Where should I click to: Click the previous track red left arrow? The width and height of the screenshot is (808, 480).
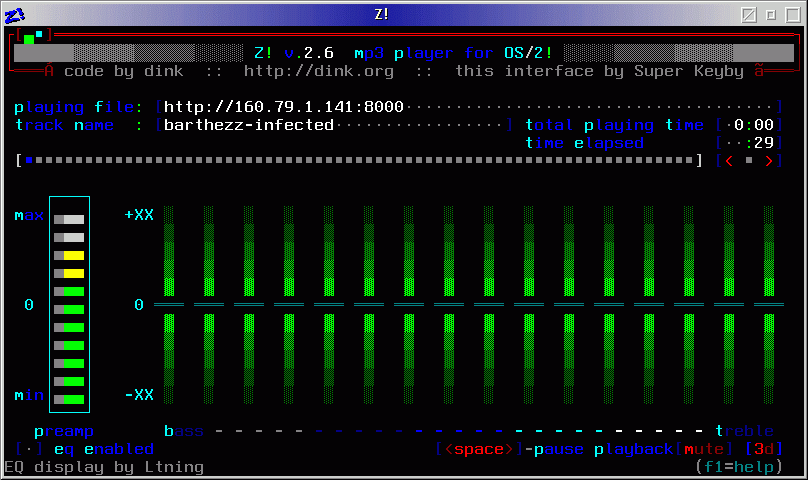729,161
